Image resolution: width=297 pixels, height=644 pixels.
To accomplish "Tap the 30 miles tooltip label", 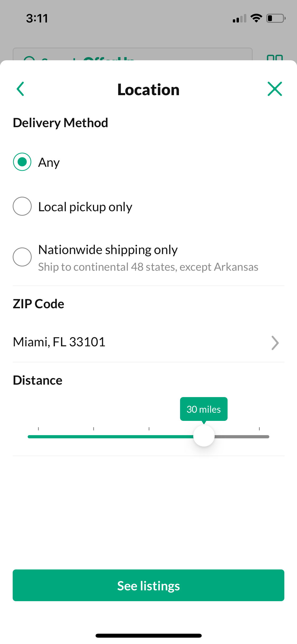I will (204, 409).
